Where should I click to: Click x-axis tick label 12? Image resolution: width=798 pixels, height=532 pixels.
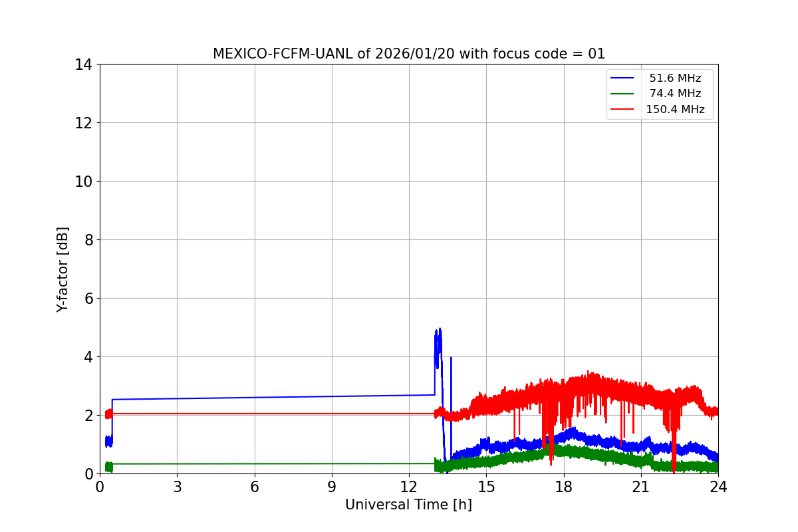tap(409, 487)
